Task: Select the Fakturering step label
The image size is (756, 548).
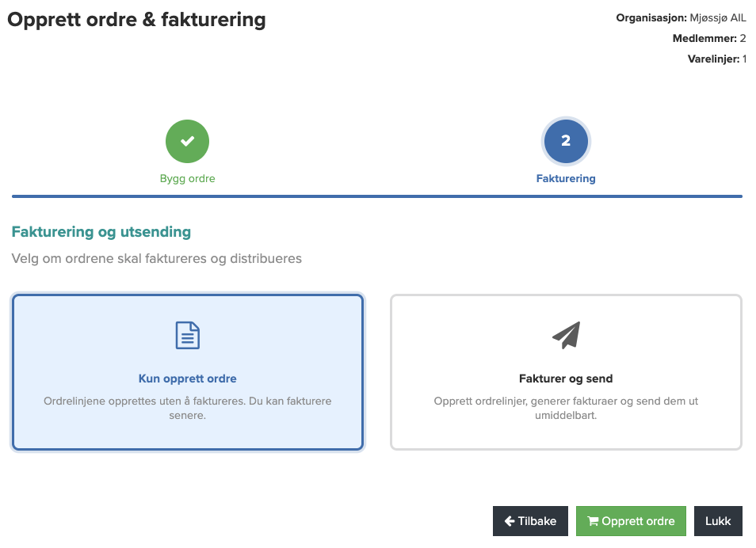Action: tap(566, 179)
